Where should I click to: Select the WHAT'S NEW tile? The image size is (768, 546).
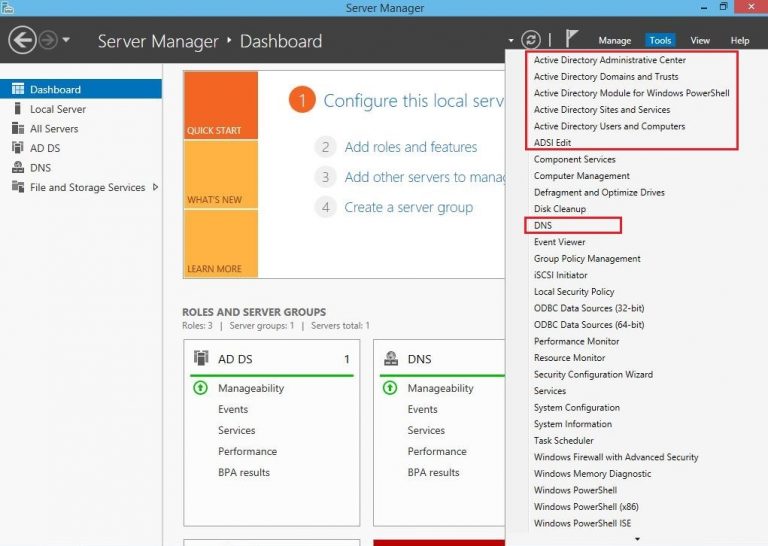[221, 175]
